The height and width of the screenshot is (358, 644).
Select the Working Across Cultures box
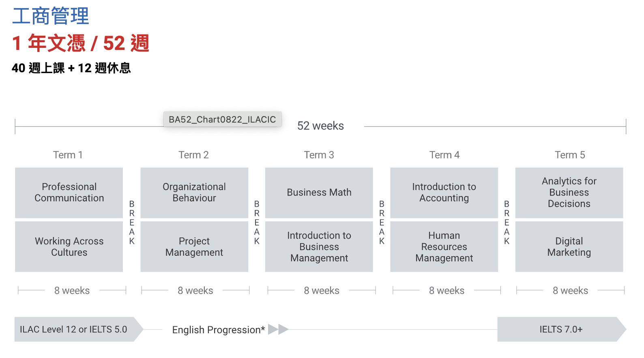click(x=69, y=246)
